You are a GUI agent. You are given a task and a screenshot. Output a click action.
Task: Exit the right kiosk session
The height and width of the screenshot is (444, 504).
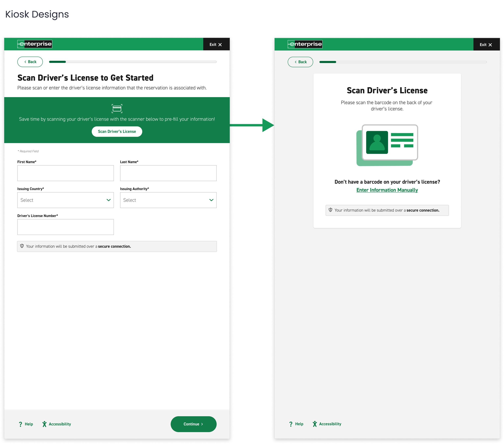tap(486, 45)
